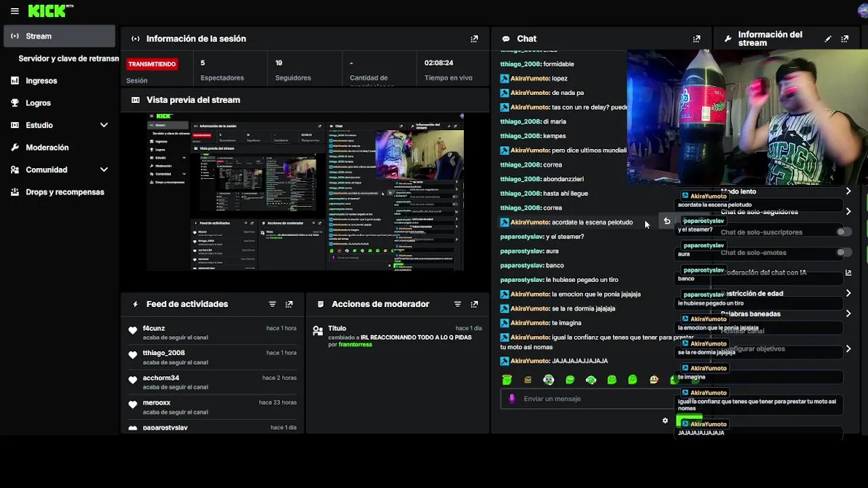Filter the Feed de actividades
This screenshot has width=868, height=488.
[x=272, y=304]
